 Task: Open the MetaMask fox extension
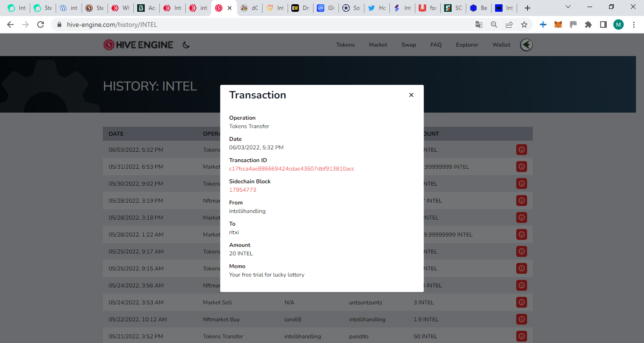[558, 24]
